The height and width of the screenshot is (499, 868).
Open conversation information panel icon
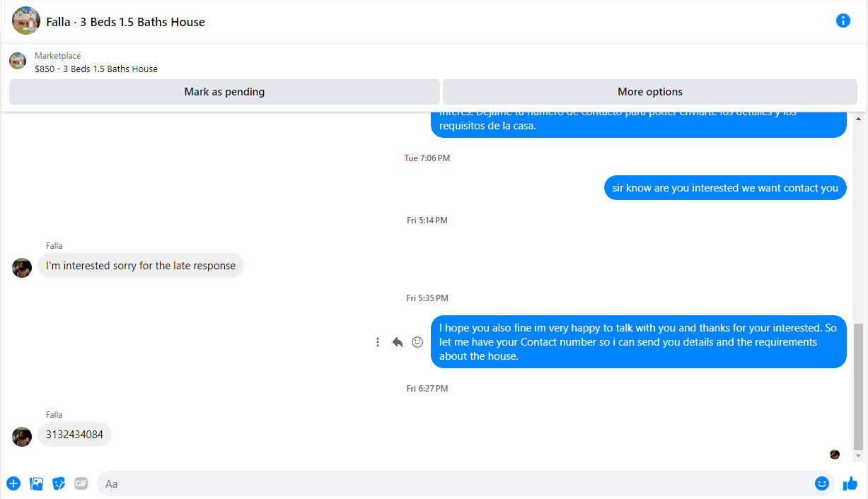(x=843, y=20)
